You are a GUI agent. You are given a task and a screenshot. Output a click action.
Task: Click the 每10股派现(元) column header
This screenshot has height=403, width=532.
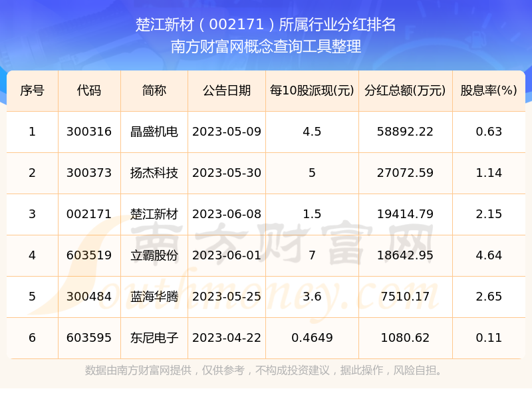[x=312, y=90]
